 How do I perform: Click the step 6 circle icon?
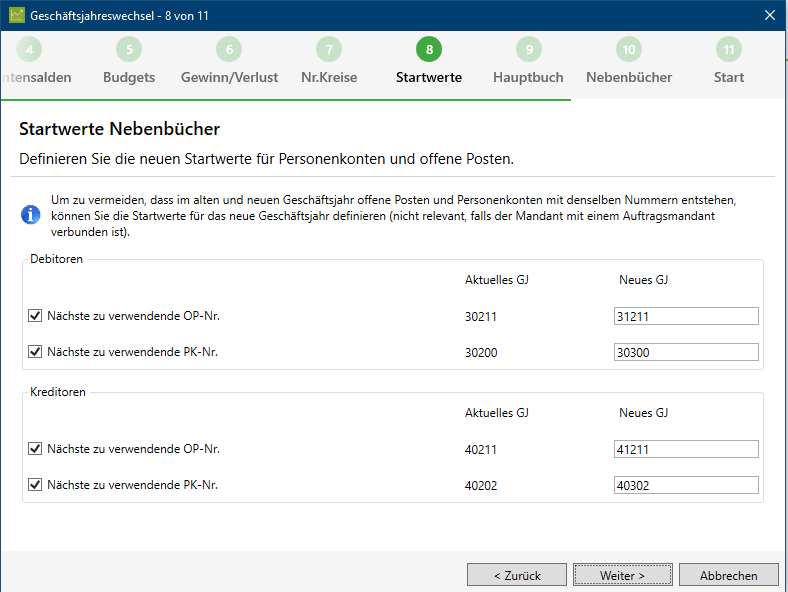point(229,49)
